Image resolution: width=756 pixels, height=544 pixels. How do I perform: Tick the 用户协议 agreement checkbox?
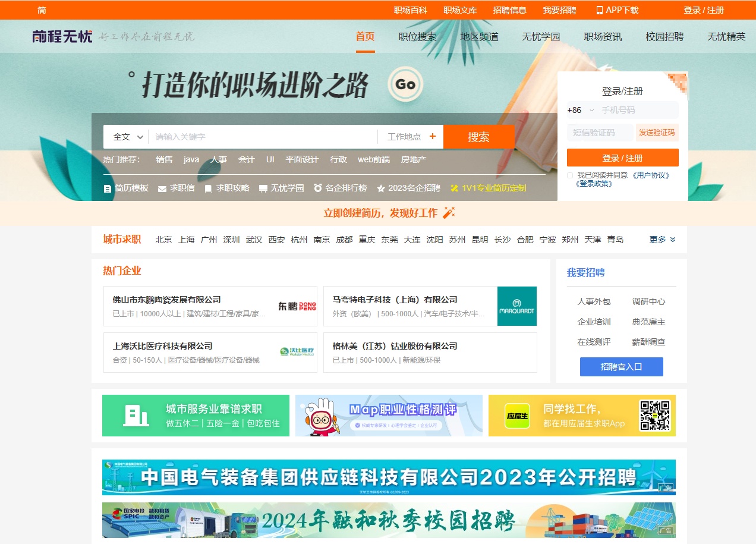(x=570, y=175)
